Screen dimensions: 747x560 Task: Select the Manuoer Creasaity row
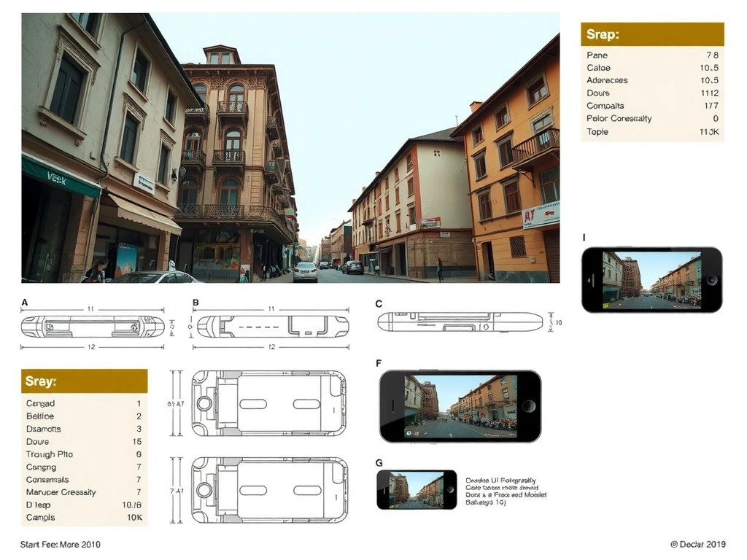pyautogui.click(x=85, y=492)
